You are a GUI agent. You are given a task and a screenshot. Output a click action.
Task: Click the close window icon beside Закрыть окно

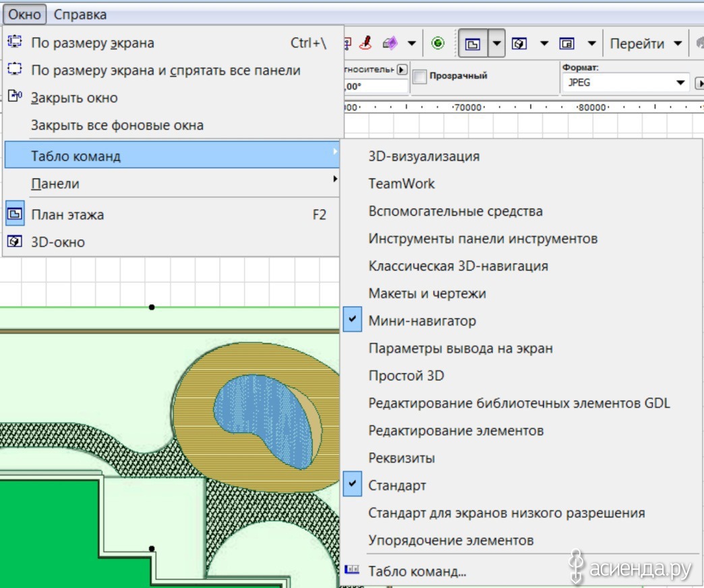click(x=15, y=96)
